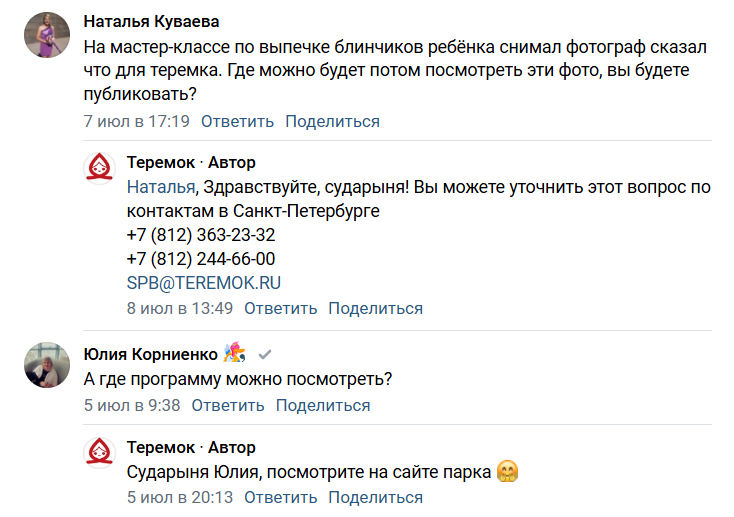Click party emoji badge beside Юлия Корниенко
This screenshot has height=517, width=734.
pos(234,352)
